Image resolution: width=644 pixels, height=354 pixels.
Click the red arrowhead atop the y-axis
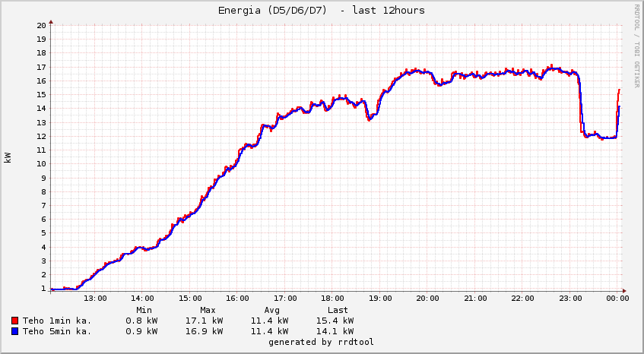click(51, 21)
